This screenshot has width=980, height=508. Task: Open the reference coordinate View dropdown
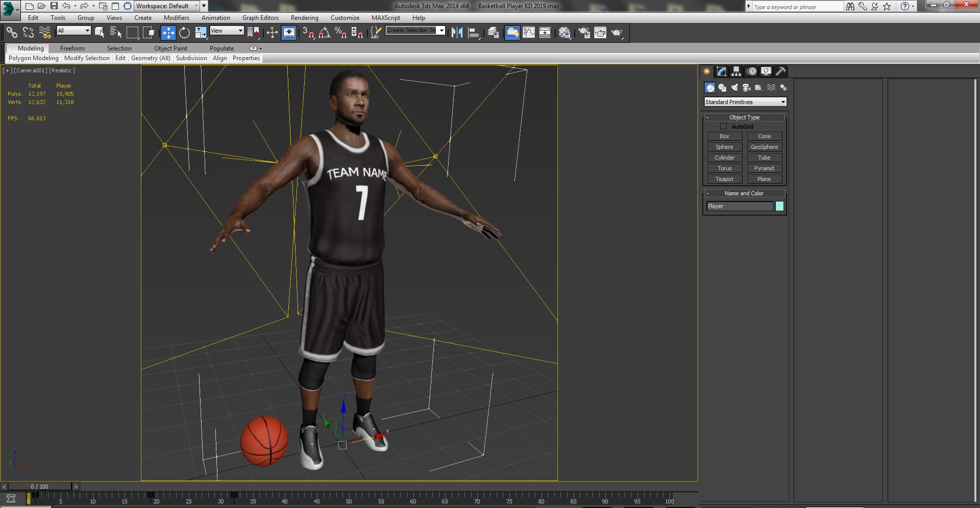[x=227, y=31]
